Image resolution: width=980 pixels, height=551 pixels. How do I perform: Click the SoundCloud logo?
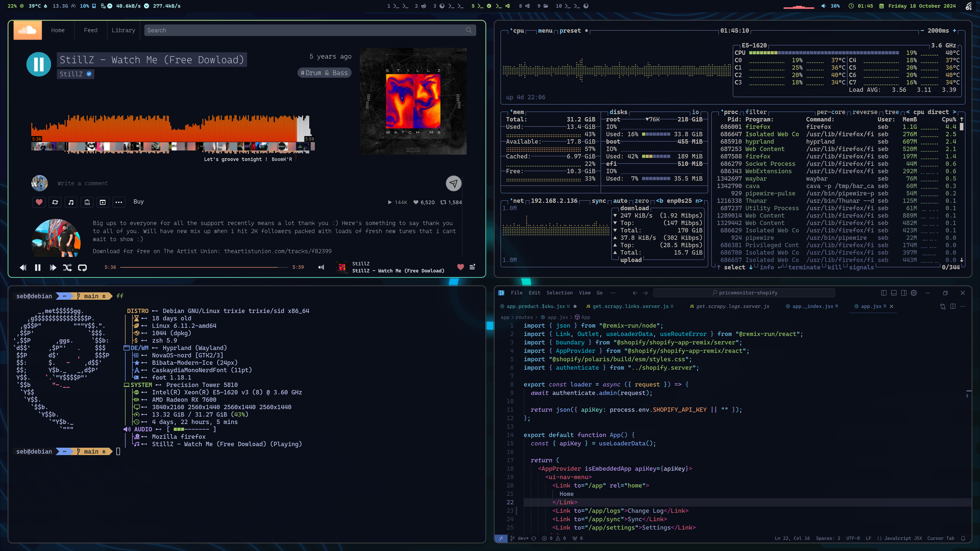click(27, 30)
